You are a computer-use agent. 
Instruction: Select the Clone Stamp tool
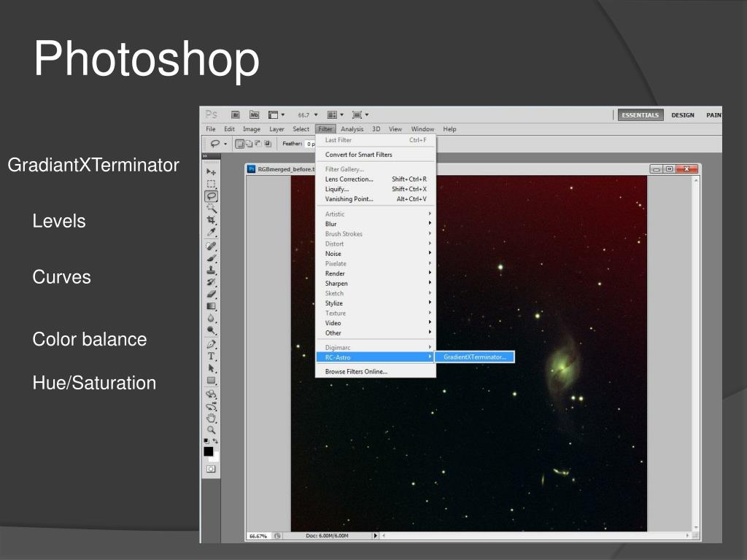tap(211, 270)
